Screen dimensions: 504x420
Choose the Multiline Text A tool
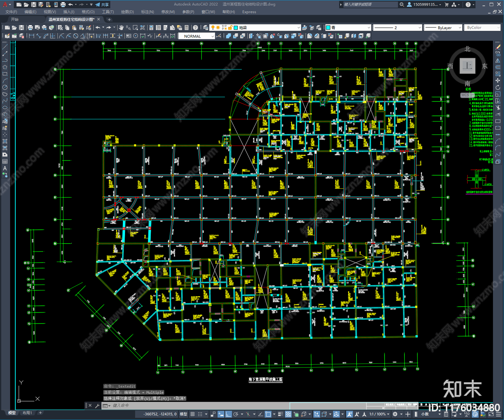point(5,168)
